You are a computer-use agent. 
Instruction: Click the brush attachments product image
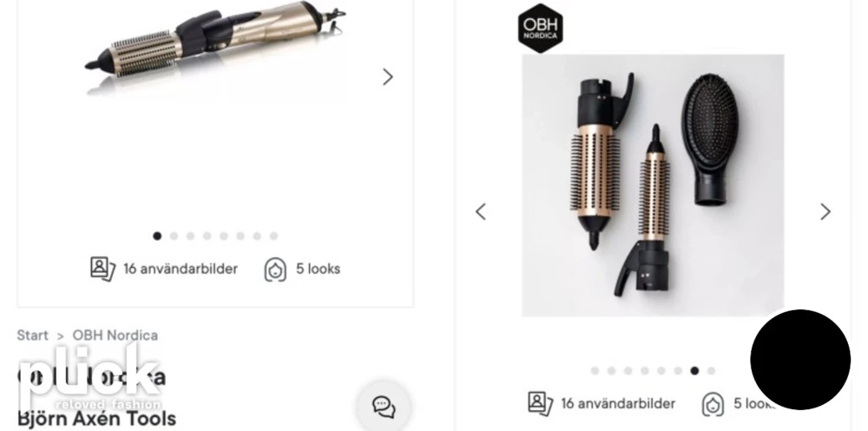(653, 185)
